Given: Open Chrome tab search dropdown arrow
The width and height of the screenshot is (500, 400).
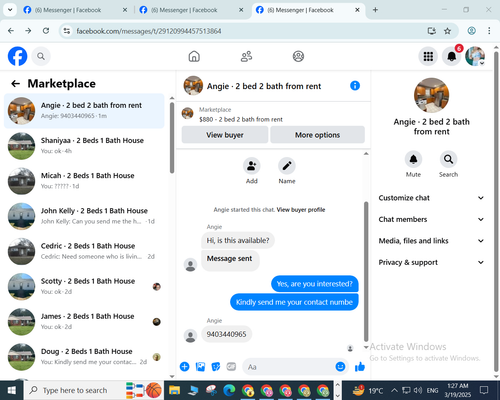Looking at the screenshot, I should [x=10, y=10].
